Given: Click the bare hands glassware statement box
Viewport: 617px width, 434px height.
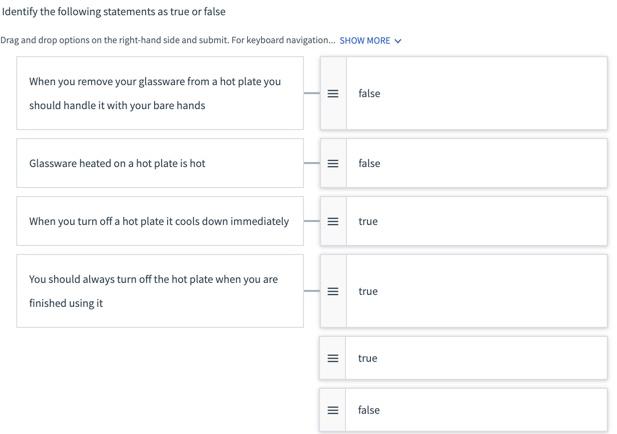Looking at the screenshot, I should [160, 93].
